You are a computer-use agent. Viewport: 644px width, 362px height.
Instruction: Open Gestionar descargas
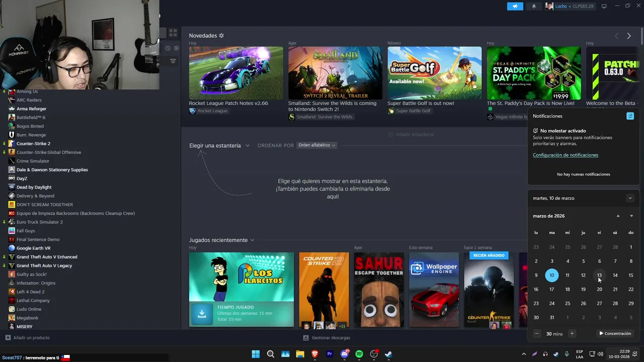pyautogui.click(x=327, y=338)
